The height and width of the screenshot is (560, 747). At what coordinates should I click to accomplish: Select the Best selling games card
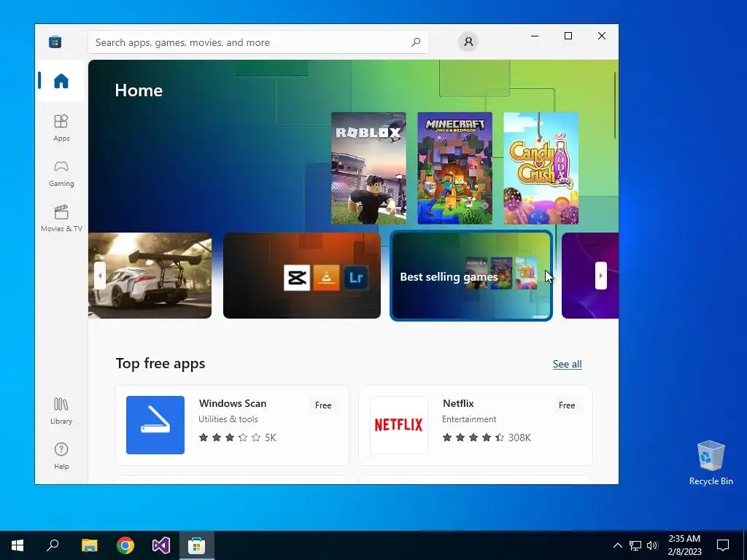coord(471,276)
